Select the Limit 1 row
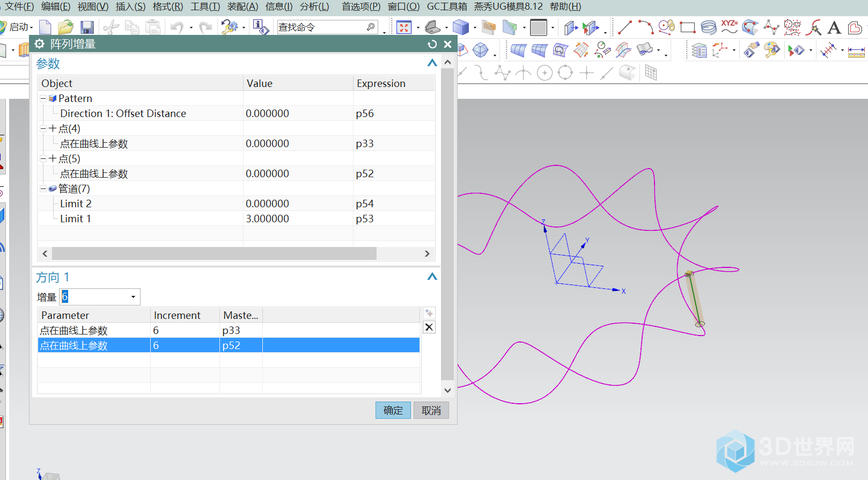Screen dimensions: 868x480 tap(236, 219)
